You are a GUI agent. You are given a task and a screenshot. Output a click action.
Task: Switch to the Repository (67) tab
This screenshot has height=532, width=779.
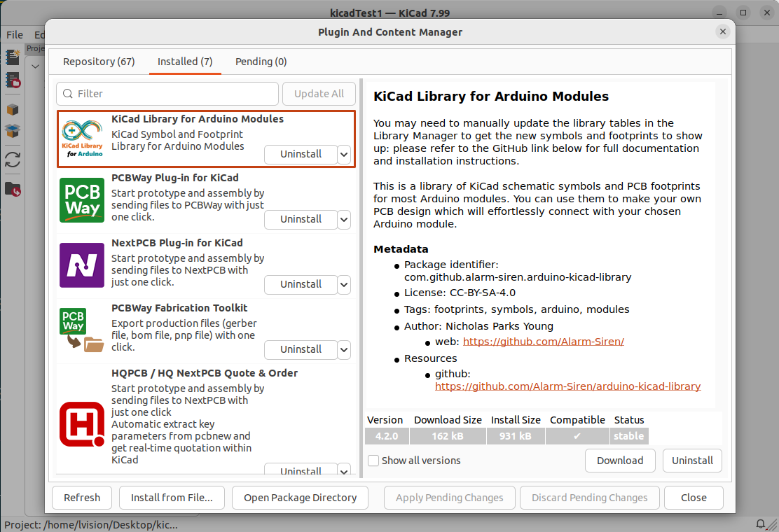tap(99, 62)
